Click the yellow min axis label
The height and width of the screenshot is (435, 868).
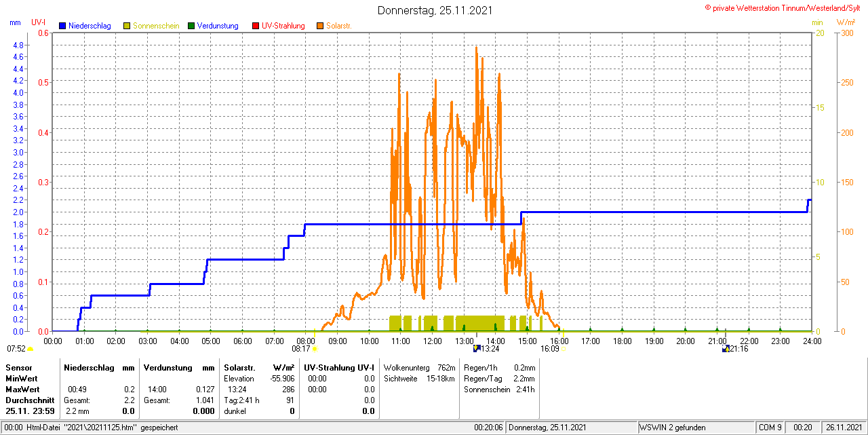click(818, 23)
